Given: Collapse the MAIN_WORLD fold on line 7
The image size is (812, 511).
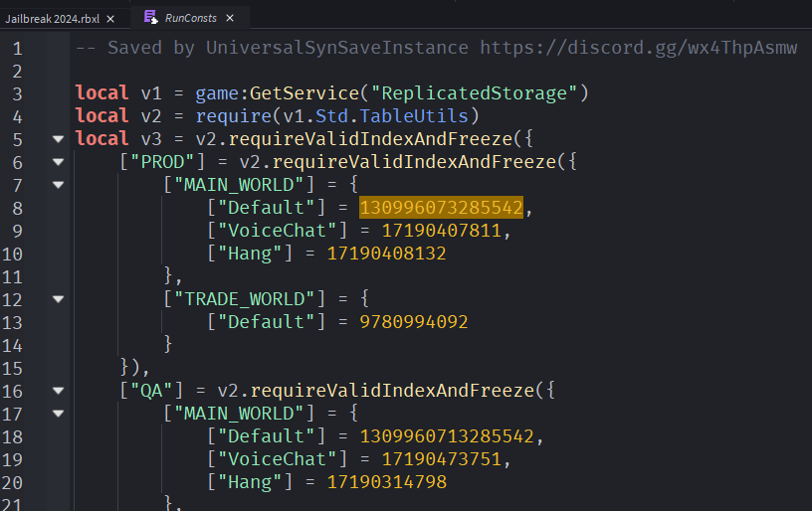Looking at the screenshot, I should 58,185.
